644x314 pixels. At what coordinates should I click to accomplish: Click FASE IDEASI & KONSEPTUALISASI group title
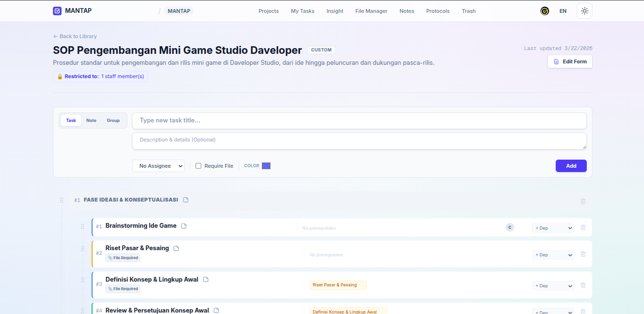[131, 200]
